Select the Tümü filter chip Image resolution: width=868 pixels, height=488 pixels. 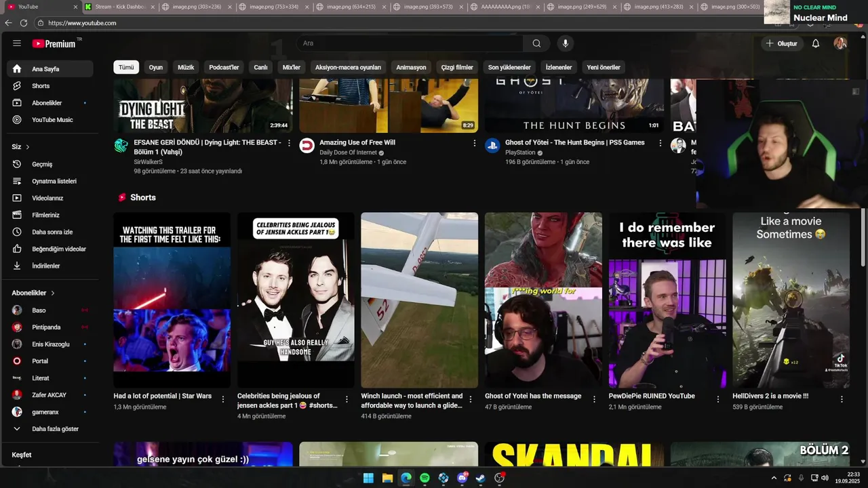pos(126,67)
